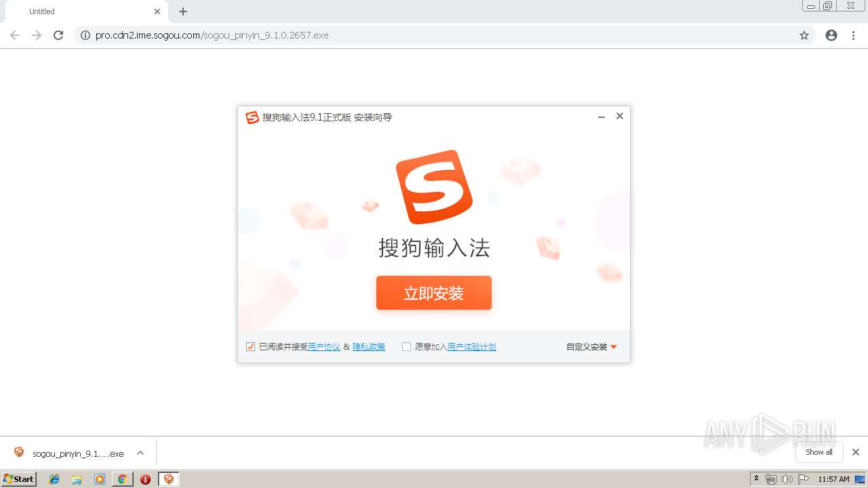
Task: Close the Sogou installer wizard
Action: coord(620,117)
